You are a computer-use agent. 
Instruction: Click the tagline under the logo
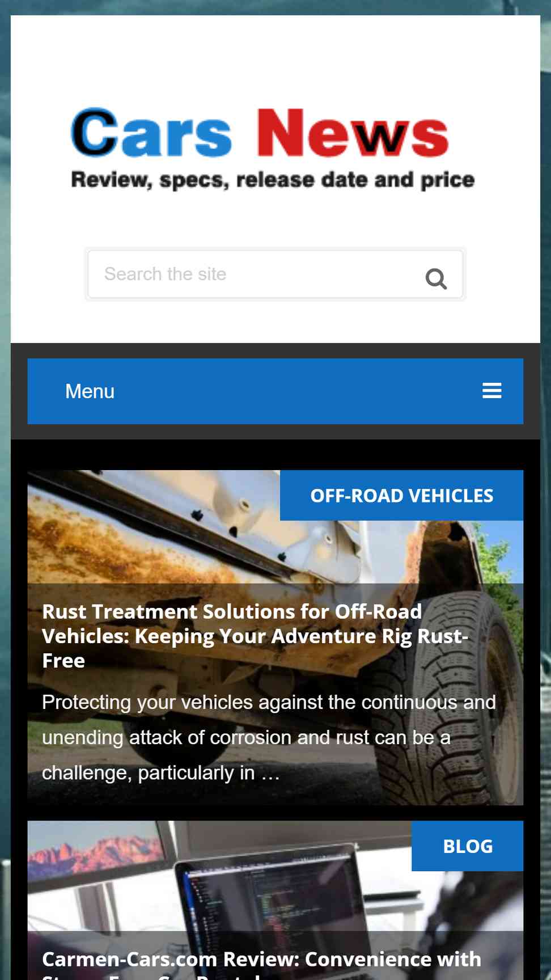[x=273, y=180]
